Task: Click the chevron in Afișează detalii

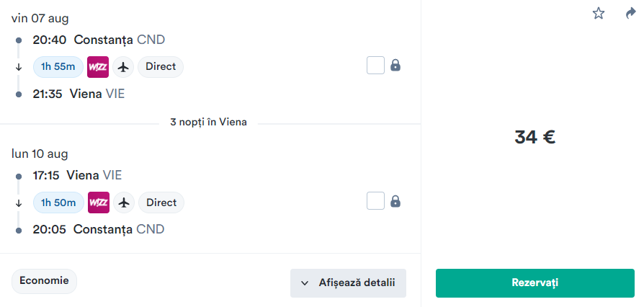Action: (304, 283)
